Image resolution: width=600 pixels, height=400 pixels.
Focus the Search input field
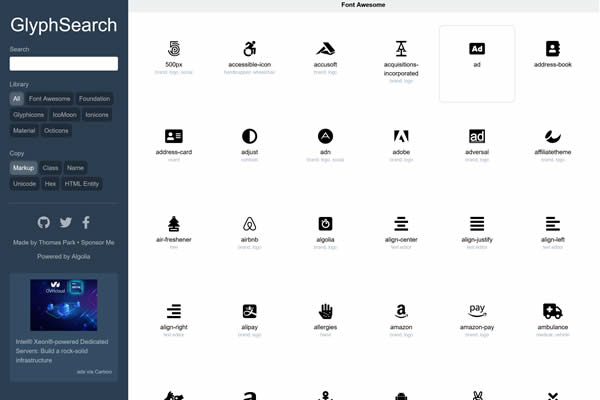click(x=64, y=64)
